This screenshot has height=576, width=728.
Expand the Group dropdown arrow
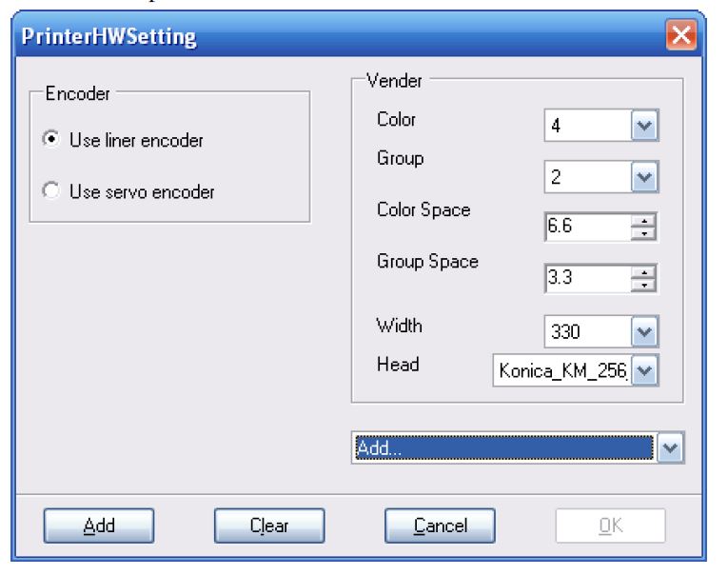pyautogui.click(x=646, y=177)
